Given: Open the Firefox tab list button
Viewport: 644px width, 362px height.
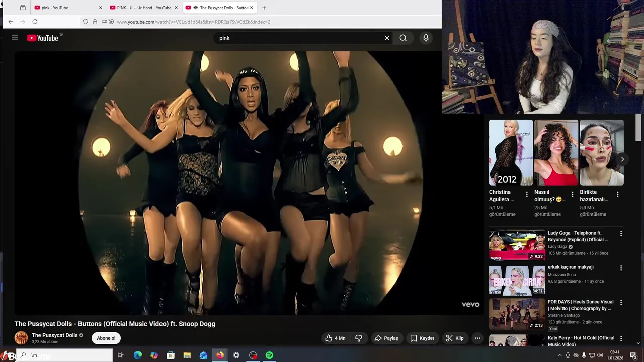Looking at the screenshot, I should pos(23,8).
